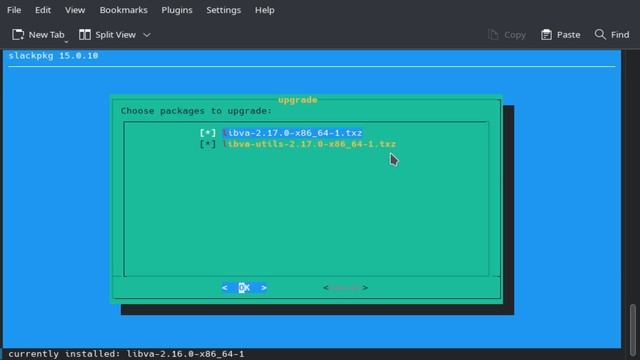Click the terminal vertical scrollbar handle
Screen dimensions: 640x360
(633, 329)
